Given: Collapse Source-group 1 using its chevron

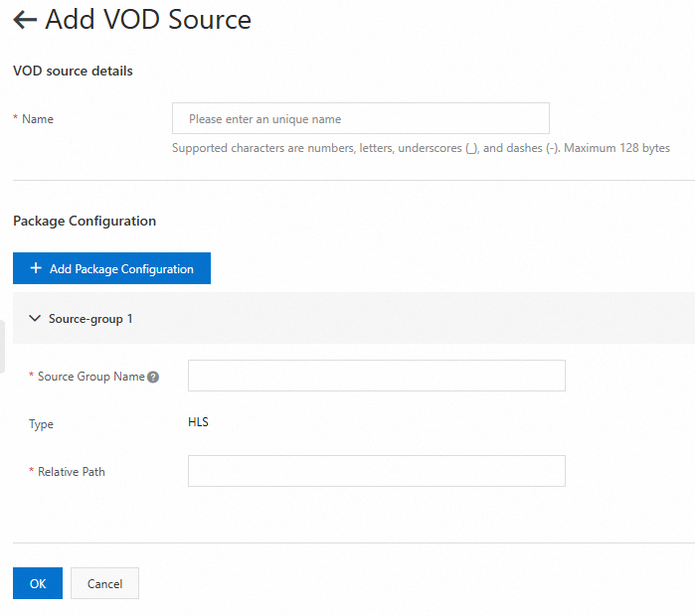Looking at the screenshot, I should [35, 319].
